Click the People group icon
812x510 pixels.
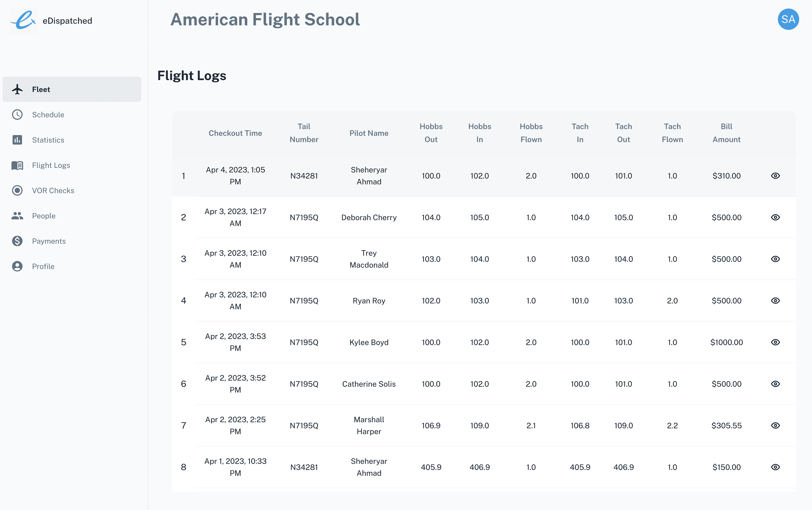coord(17,216)
